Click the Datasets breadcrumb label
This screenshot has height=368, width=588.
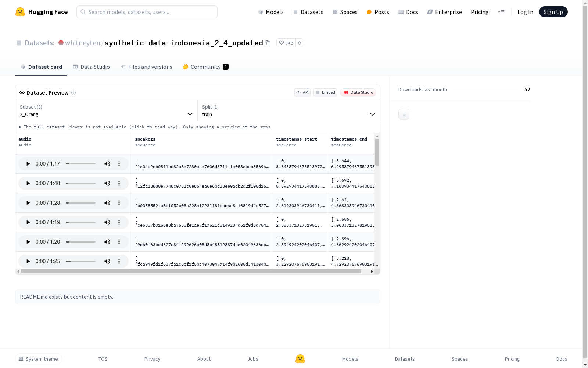click(40, 43)
